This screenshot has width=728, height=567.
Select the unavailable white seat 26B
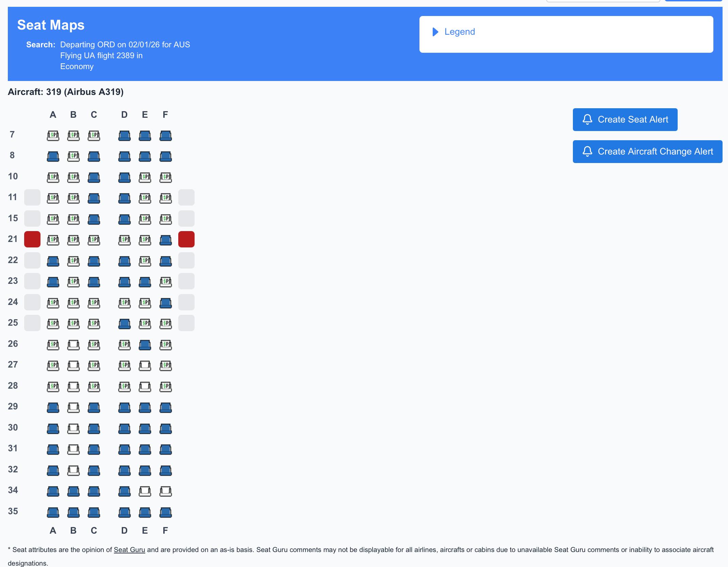point(73,344)
